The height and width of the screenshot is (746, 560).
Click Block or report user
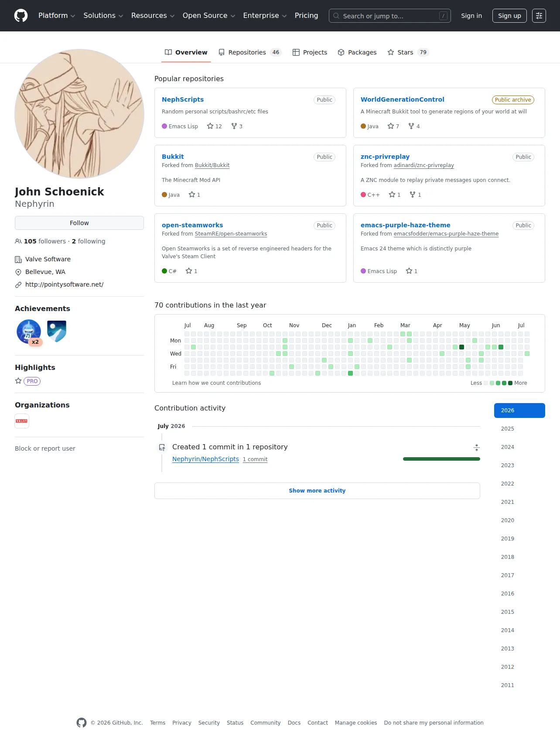[x=45, y=448]
